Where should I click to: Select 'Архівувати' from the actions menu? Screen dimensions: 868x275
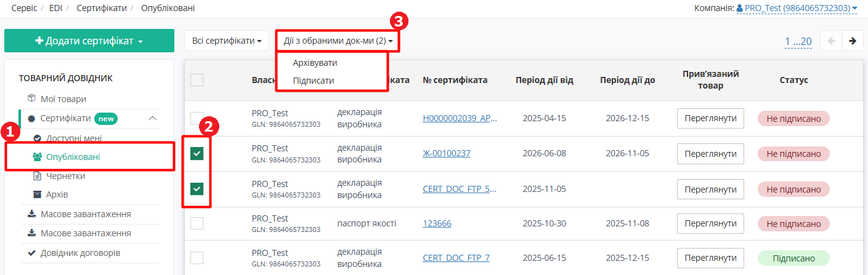[x=315, y=63]
